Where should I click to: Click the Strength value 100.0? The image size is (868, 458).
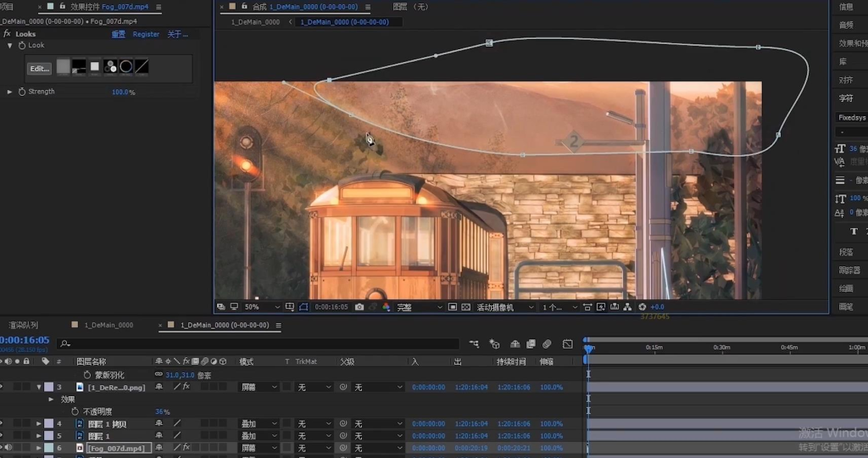click(120, 92)
